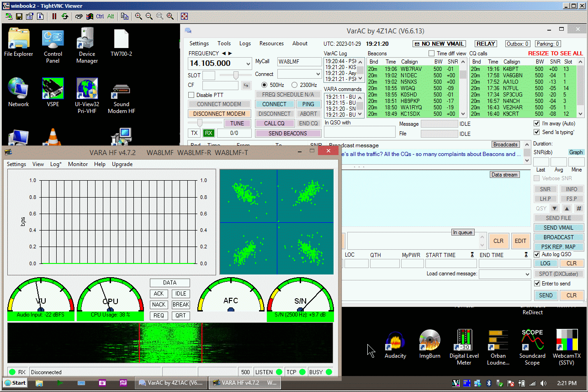This screenshot has width=588, height=392.
Task: Click TightVNC new connection toolbar icon
Action: click(8, 16)
